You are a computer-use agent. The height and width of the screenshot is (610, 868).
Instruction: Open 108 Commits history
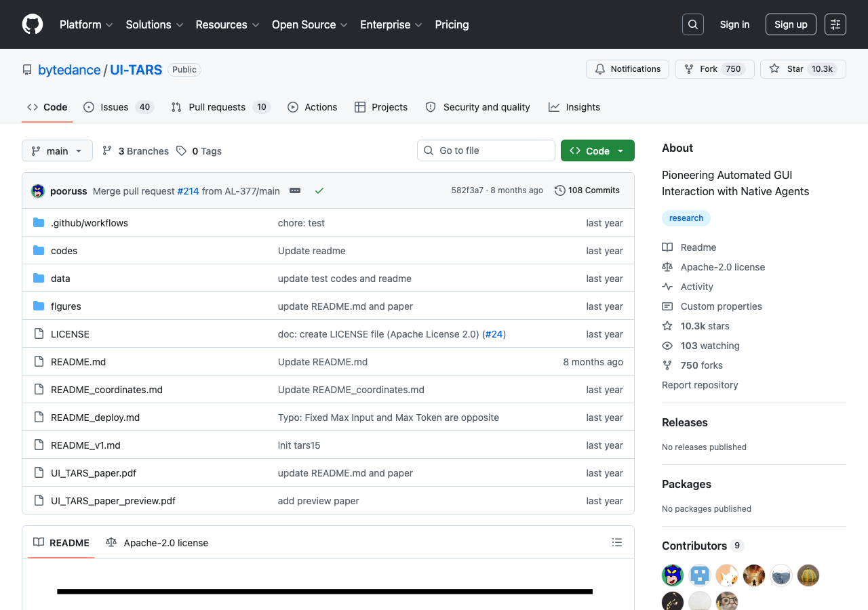pos(587,190)
